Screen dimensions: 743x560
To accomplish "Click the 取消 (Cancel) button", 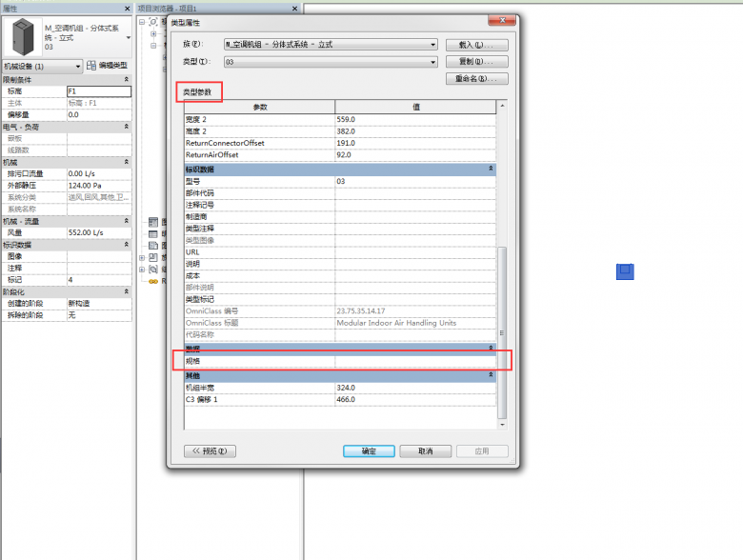I will (425, 451).
